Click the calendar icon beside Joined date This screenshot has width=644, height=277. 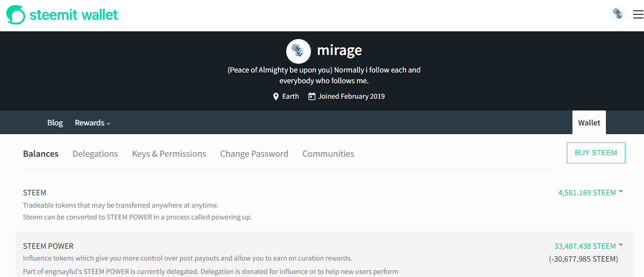(x=311, y=96)
